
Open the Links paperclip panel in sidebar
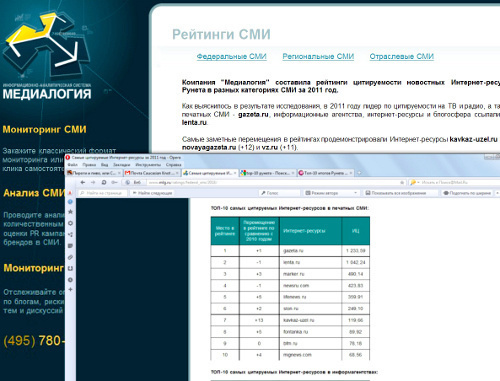click(70, 257)
